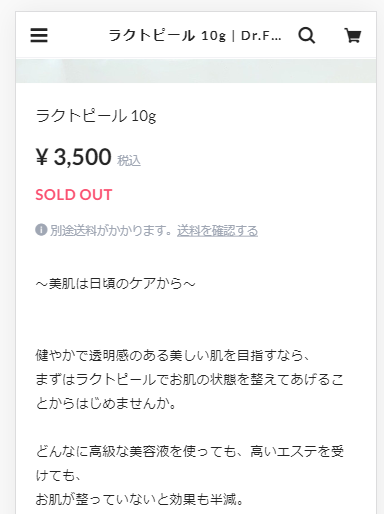The height and width of the screenshot is (514, 384).
Task: Click the red SOLD OUT label
Action: [74, 195]
